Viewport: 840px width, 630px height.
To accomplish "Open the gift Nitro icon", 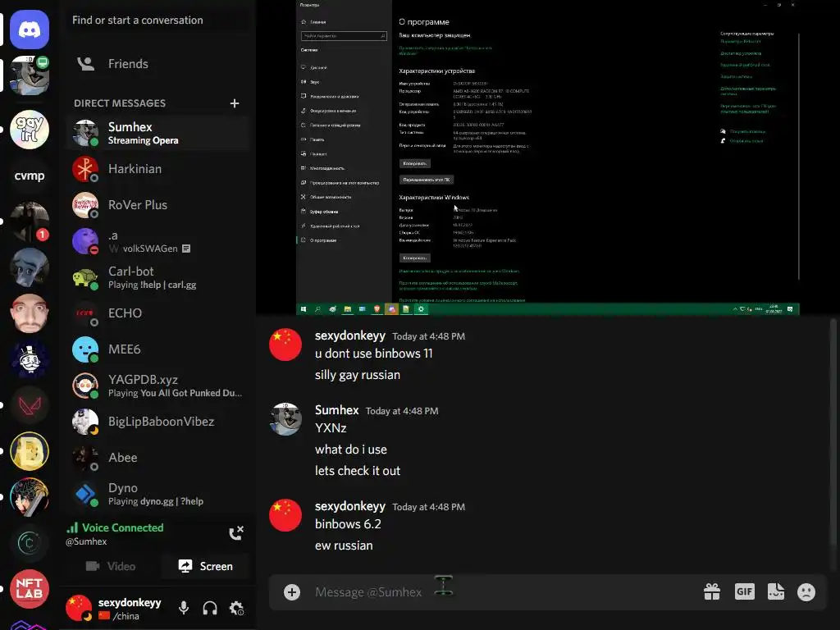I will tap(712, 592).
